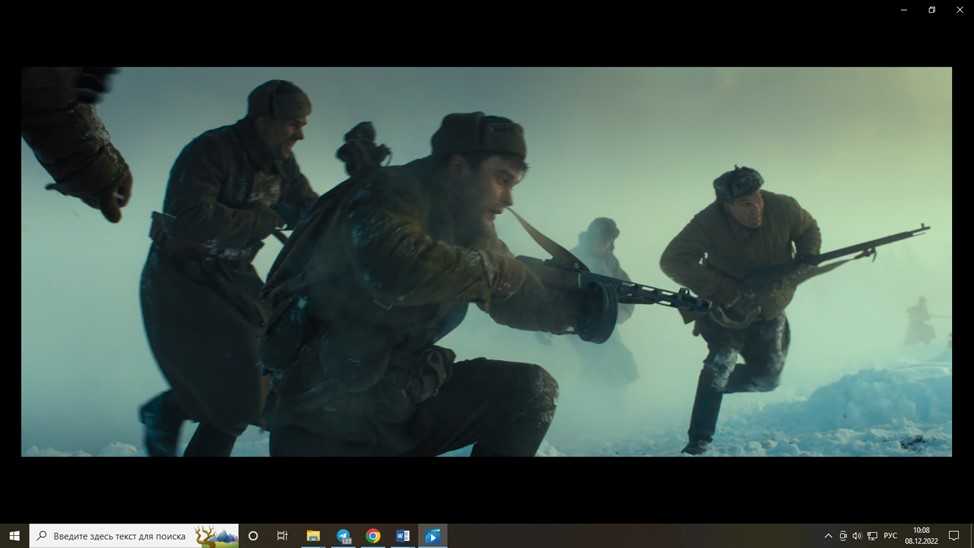The image size is (974, 548).
Task: Open Cortana circle icon on taskbar
Action: 253,536
